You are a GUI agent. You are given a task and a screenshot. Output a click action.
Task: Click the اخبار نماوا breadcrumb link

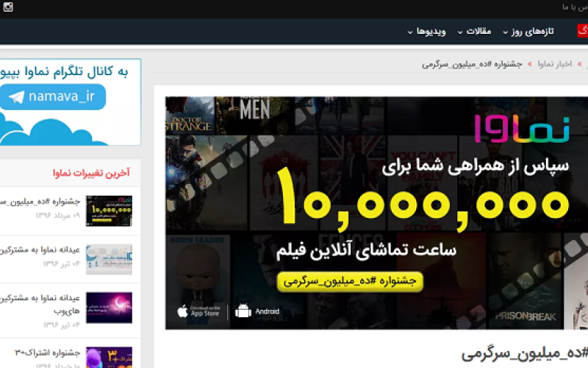tap(554, 64)
